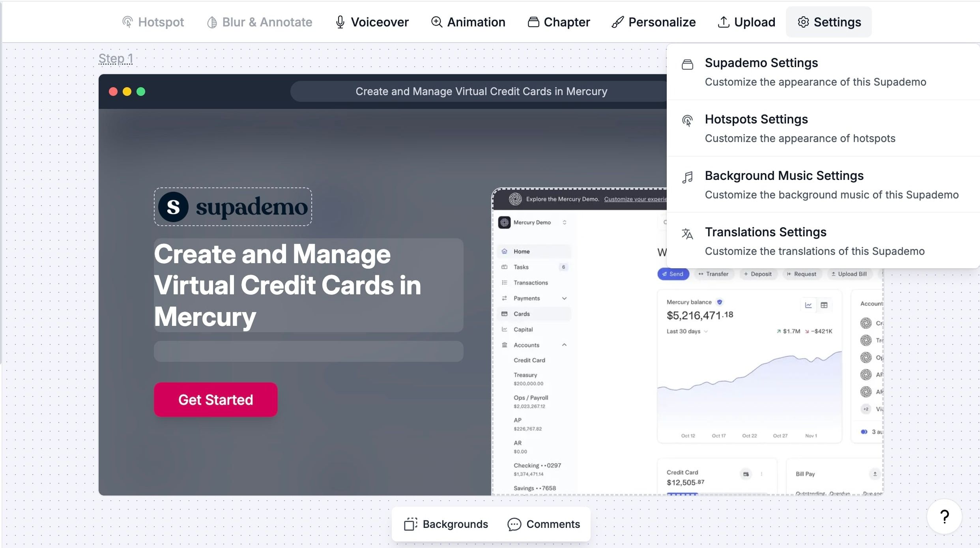Image resolution: width=980 pixels, height=548 pixels.
Task: Select the Personalize toolbar item
Action: click(653, 22)
